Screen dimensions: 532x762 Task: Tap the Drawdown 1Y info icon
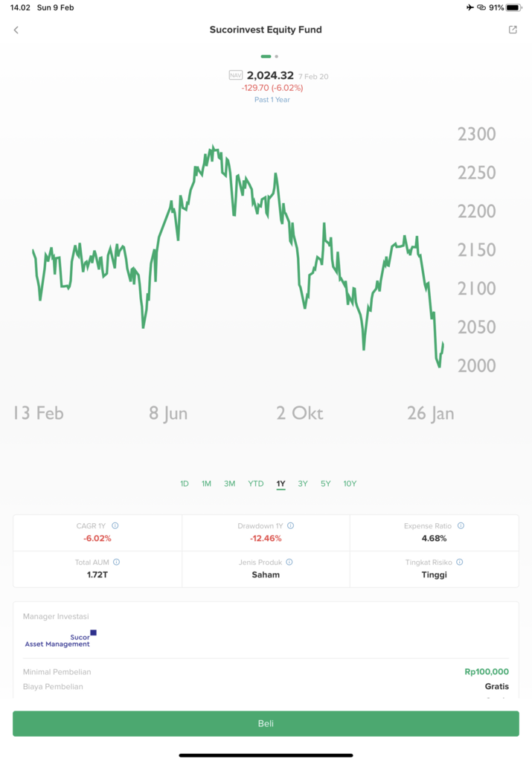pyautogui.click(x=291, y=525)
